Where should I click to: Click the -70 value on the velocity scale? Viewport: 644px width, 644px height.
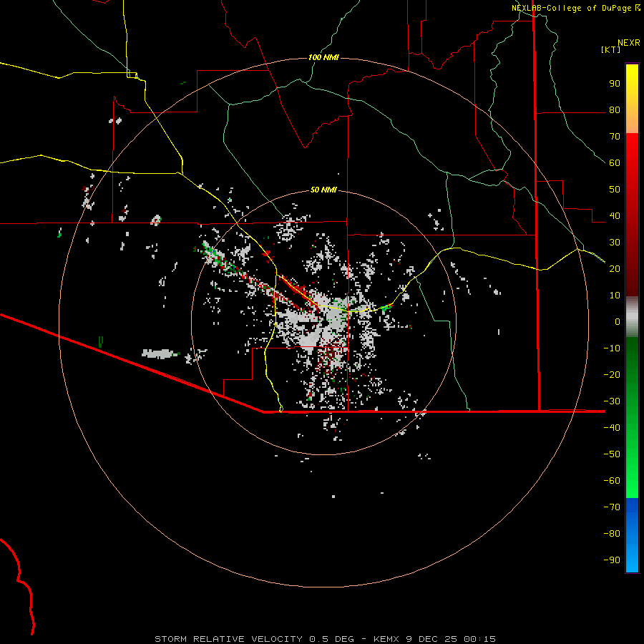612,507
